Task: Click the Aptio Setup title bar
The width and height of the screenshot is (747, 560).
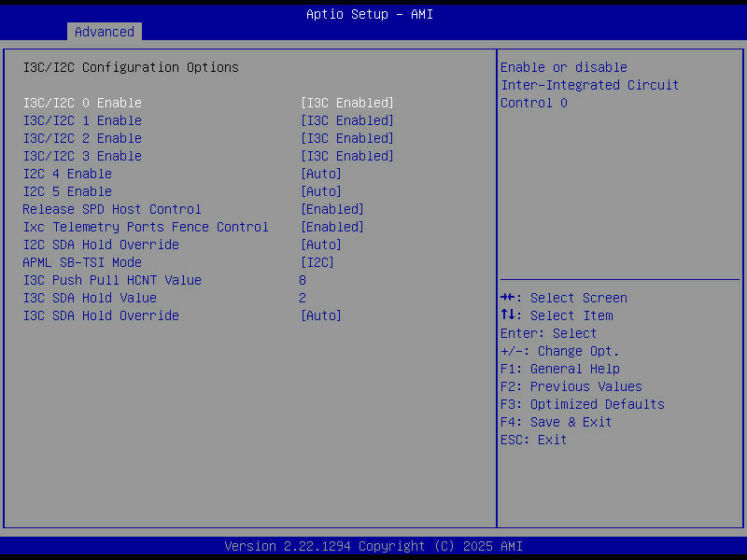Action: [x=370, y=14]
